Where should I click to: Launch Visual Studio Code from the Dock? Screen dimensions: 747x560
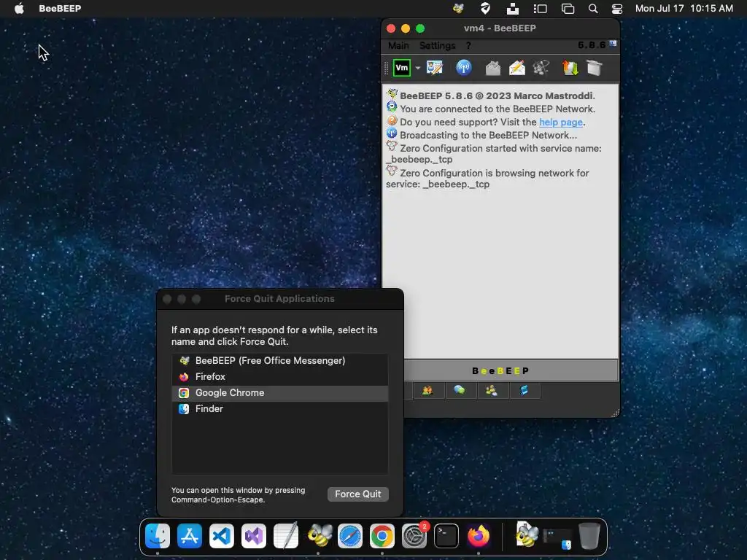(222, 536)
